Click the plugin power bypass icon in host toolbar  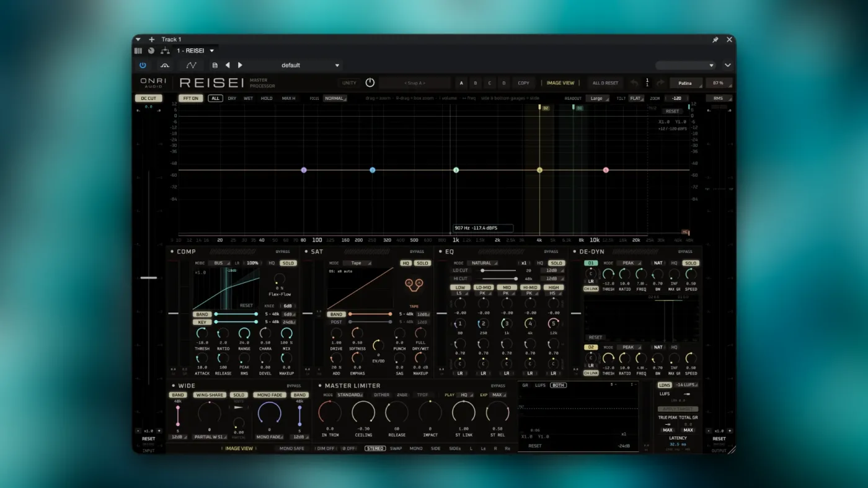pyautogui.click(x=143, y=65)
